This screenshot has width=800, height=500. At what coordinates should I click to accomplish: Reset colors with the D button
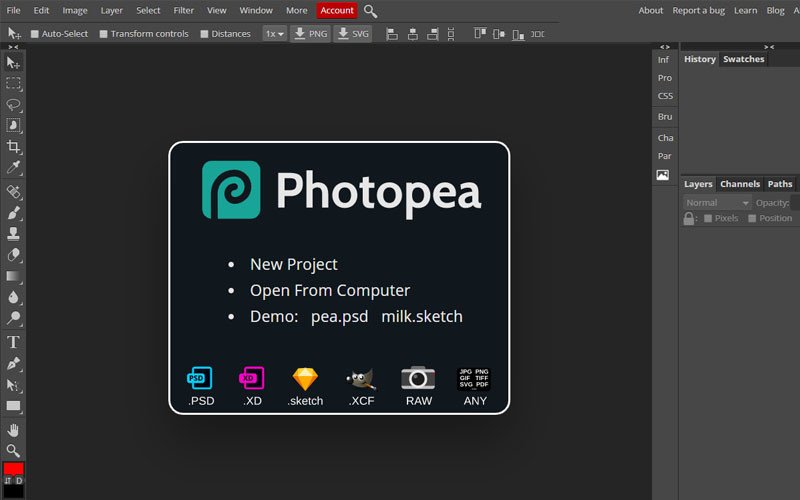[x=19, y=481]
